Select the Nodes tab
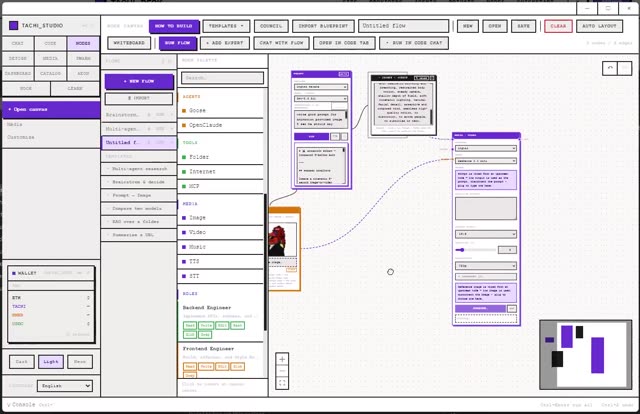640x414 pixels. pyautogui.click(x=83, y=43)
